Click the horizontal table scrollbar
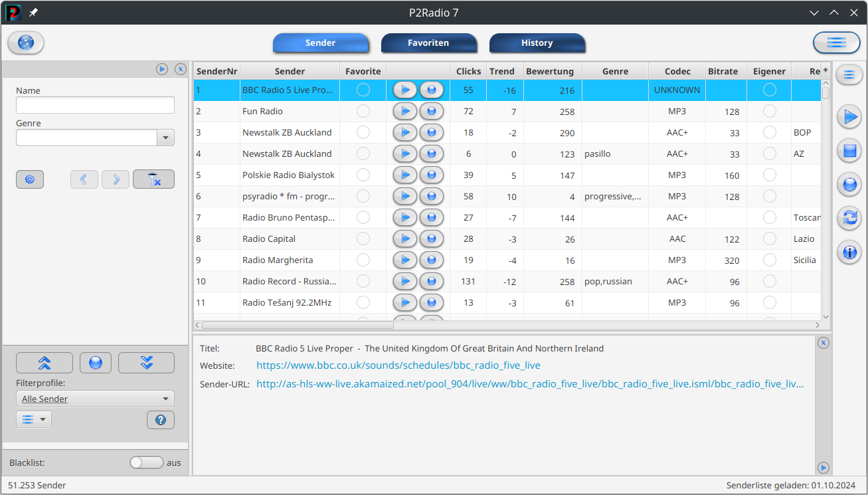The width and height of the screenshot is (868, 495). pyautogui.click(x=298, y=326)
